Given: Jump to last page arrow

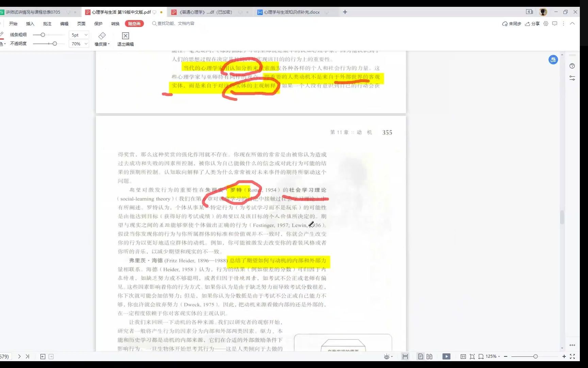Looking at the screenshot, I should tap(28, 356).
